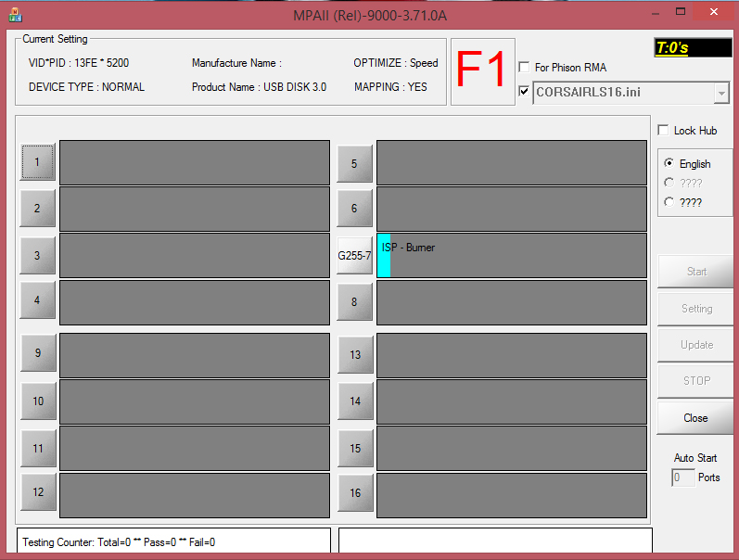Choose the last ???? language radio option
739x560 pixels.
click(669, 202)
